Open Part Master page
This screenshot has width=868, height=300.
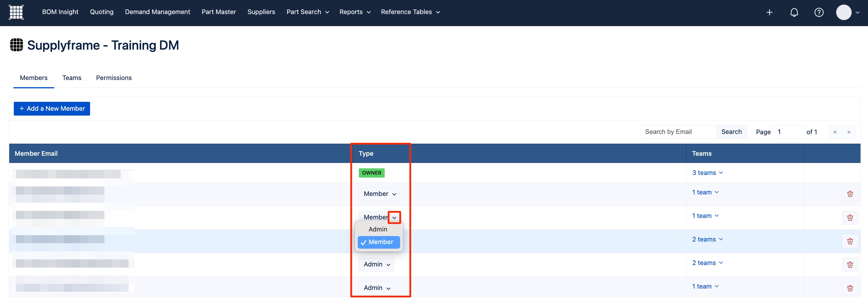[219, 12]
